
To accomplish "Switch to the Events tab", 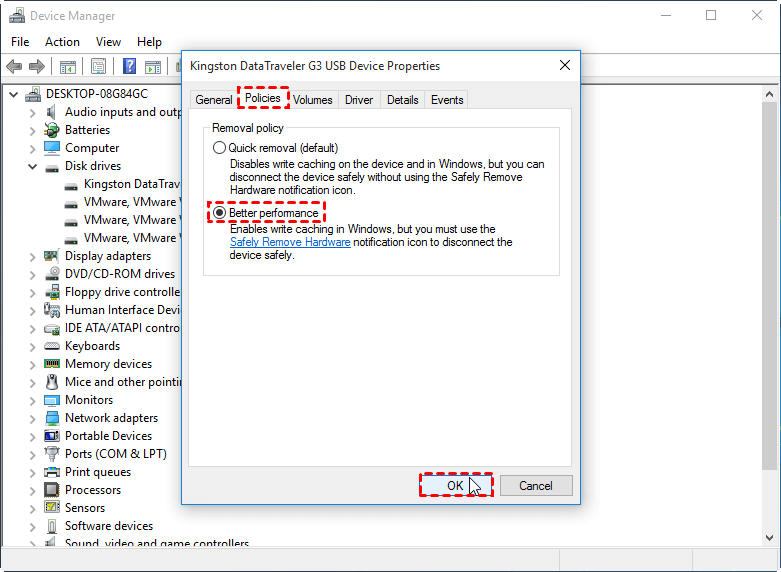I will tap(447, 100).
